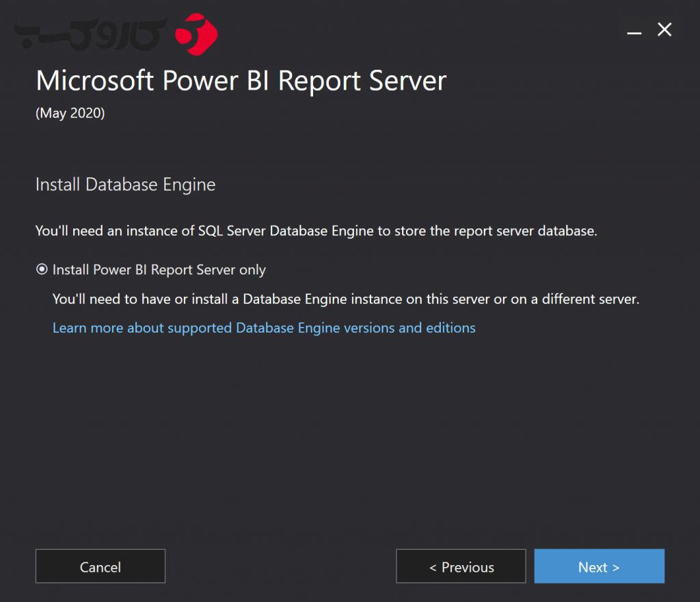
Task: Close the installer with the X button
Action: click(664, 30)
